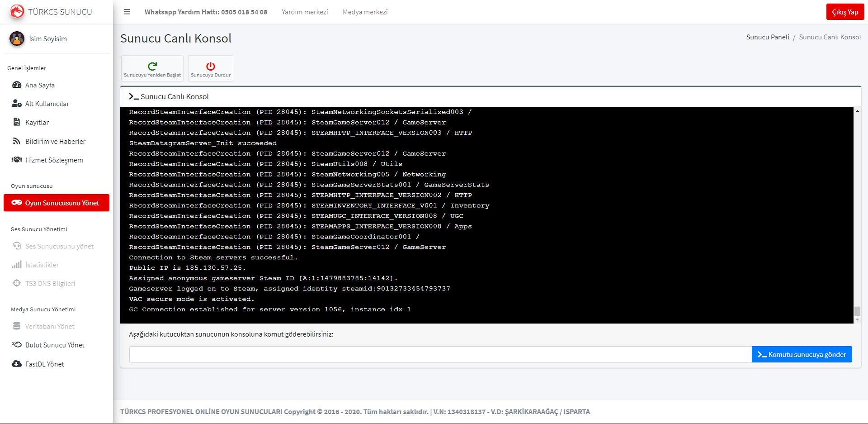Open Kayıtlar document icon
The height and width of the screenshot is (424, 868).
(x=17, y=122)
